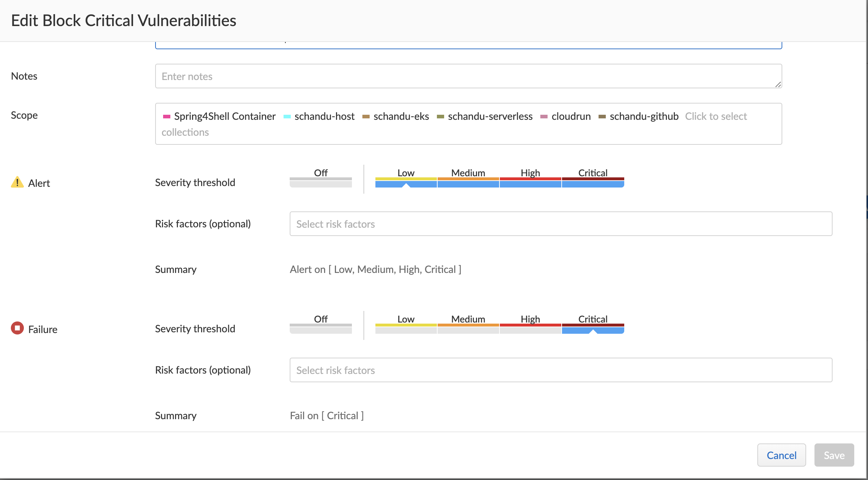Image resolution: width=868 pixels, height=480 pixels.
Task: Set Alert severity threshold to Medium
Action: (x=468, y=182)
